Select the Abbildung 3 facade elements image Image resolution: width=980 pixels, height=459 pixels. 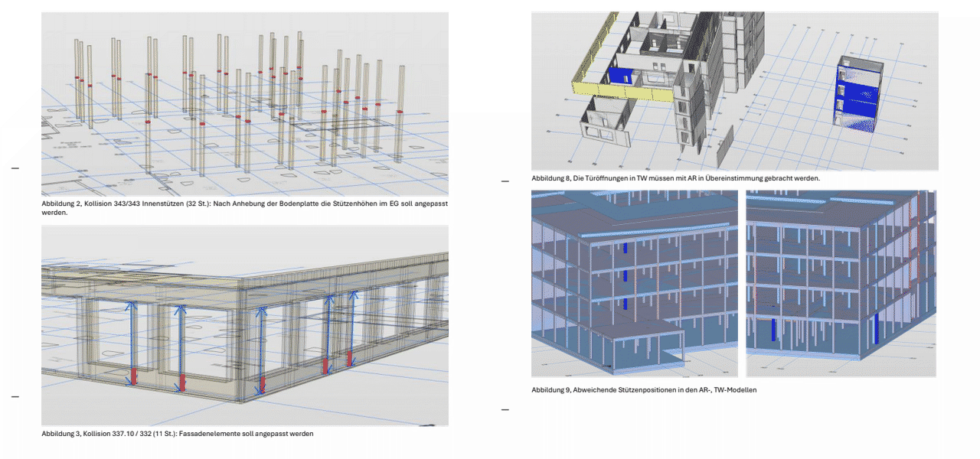pyautogui.click(x=245, y=325)
